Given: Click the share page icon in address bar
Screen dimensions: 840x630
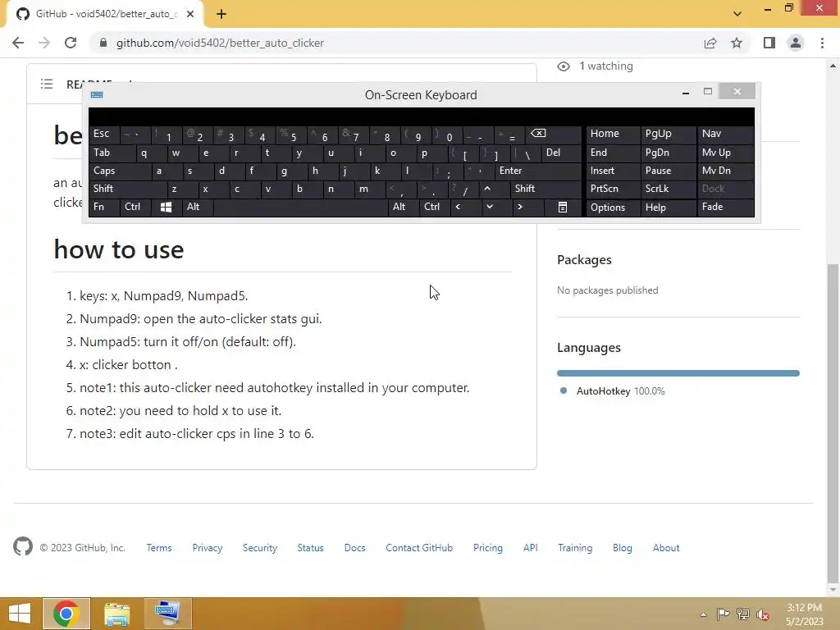Looking at the screenshot, I should (710, 43).
